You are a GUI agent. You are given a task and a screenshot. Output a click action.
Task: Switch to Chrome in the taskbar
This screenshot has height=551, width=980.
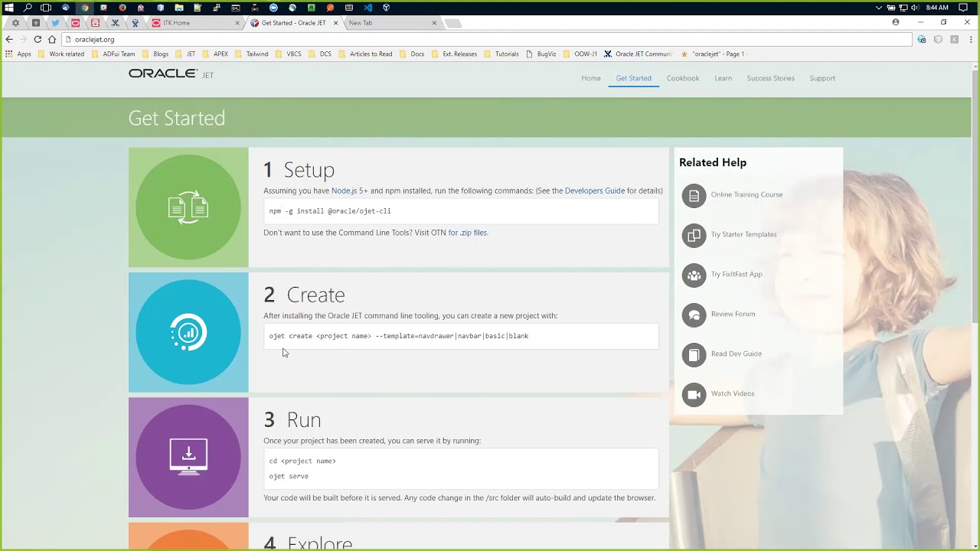coord(84,8)
